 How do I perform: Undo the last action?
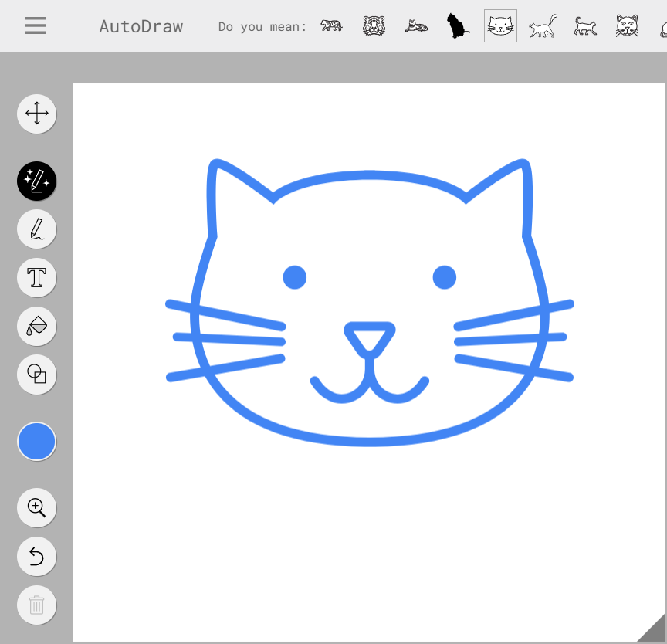click(36, 556)
